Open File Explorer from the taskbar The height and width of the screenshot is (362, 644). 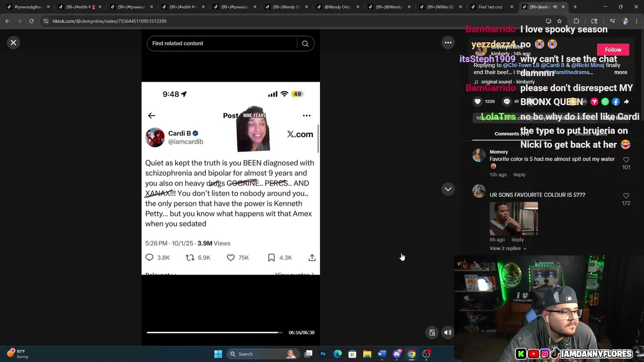[x=367, y=354]
